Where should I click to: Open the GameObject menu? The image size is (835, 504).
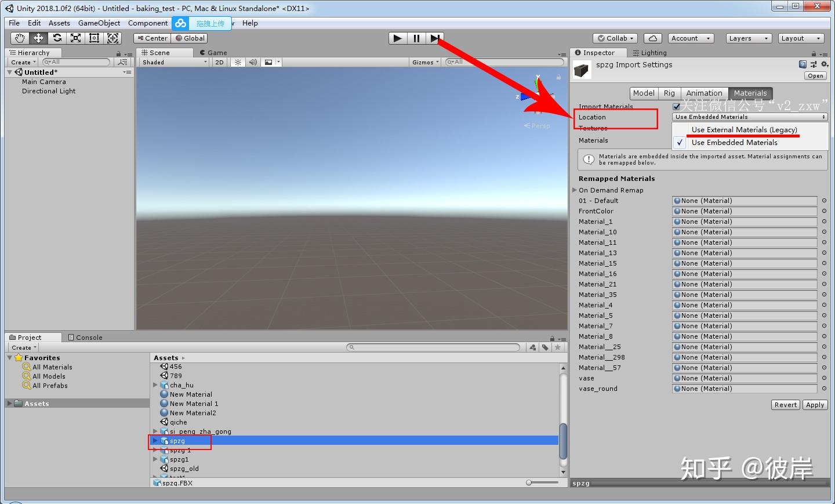(99, 23)
